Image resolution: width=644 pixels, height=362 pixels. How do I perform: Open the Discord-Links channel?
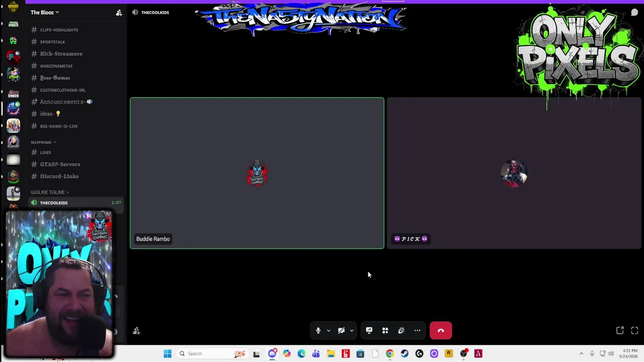coord(59,176)
